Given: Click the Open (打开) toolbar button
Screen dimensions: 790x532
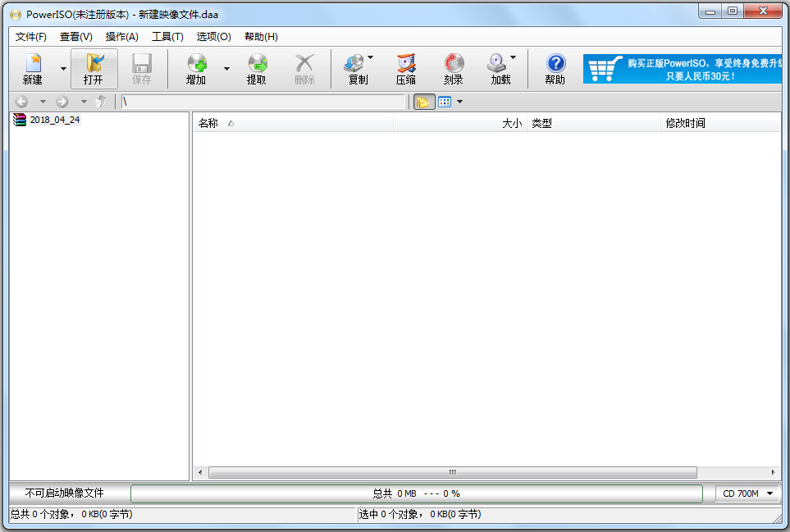Looking at the screenshot, I should click(x=94, y=69).
